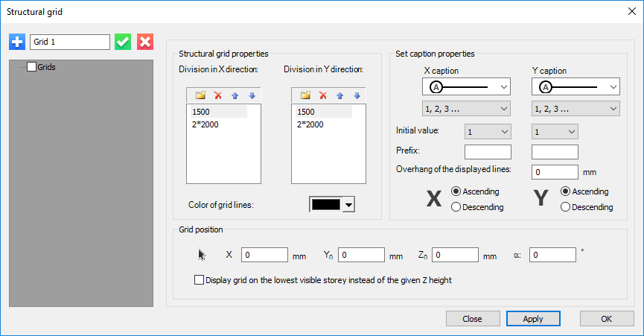Click the Apply button
Viewport: 644px width, 336px height.
[533, 319]
